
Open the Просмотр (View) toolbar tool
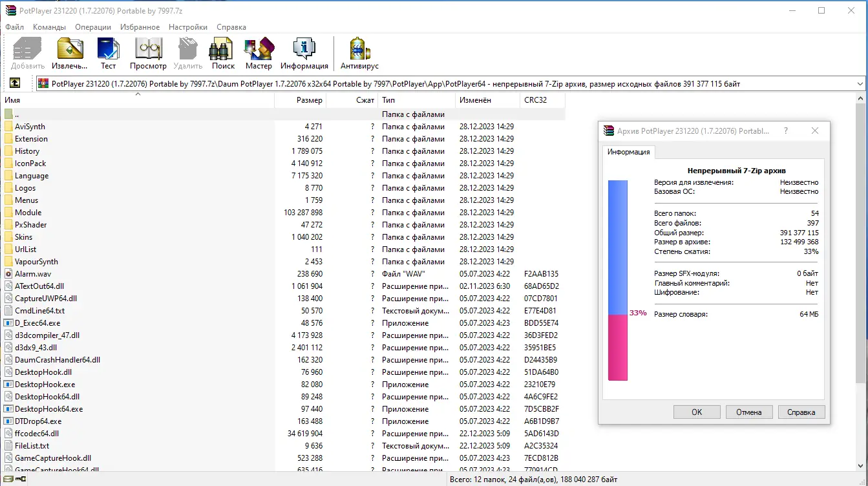(148, 49)
